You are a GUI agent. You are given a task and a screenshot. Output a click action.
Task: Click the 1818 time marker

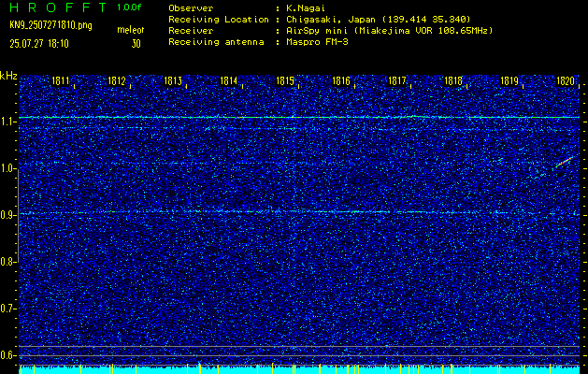tap(453, 81)
